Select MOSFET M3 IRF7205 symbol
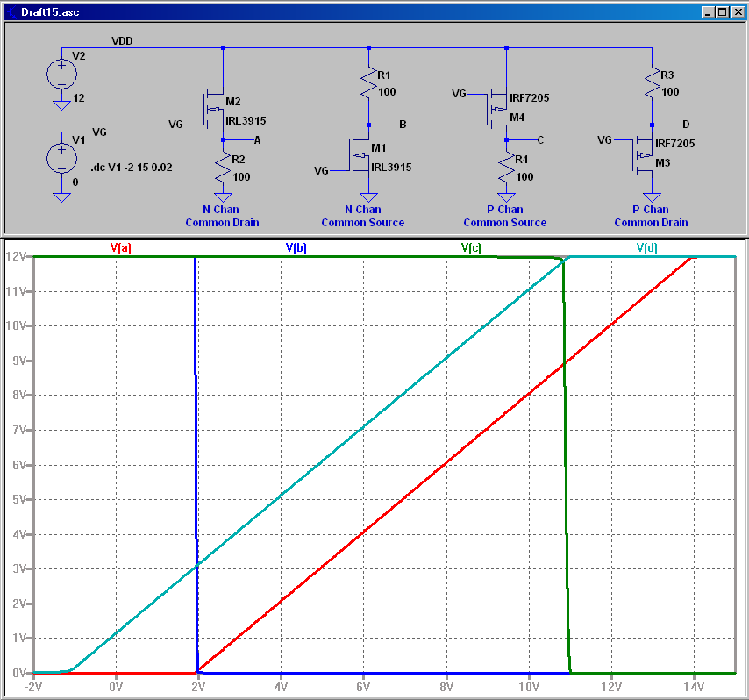749x700 pixels. tap(643, 155)
